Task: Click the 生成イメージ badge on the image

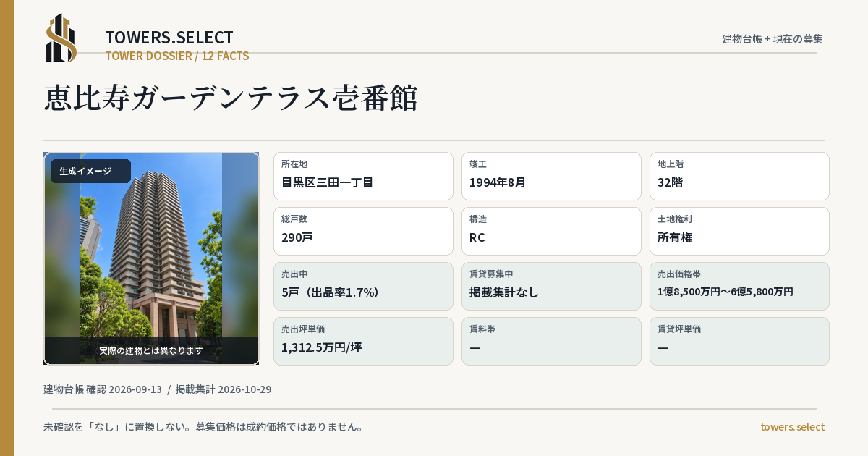Action: (x=90, y=172)
